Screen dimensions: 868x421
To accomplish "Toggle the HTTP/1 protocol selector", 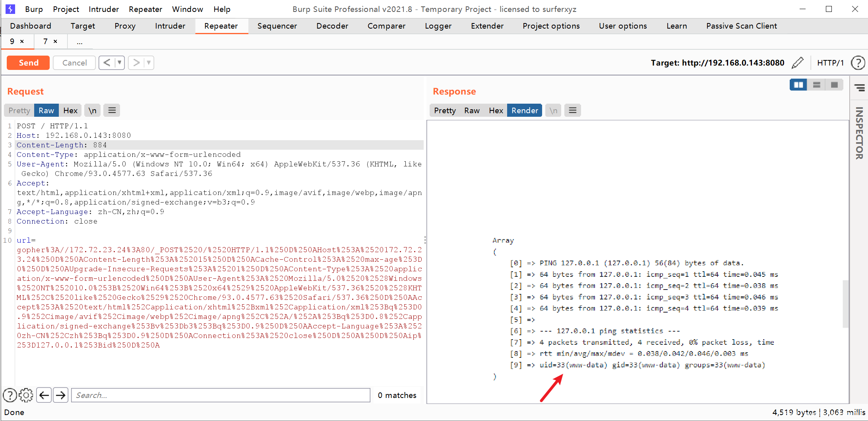I will [x=830, y=63].
